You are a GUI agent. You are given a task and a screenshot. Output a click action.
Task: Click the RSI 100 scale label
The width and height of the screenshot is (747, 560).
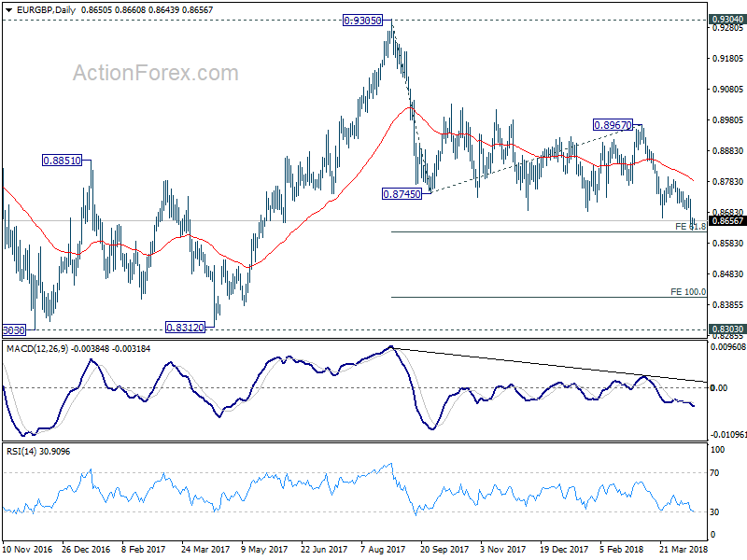pos(717,450)
